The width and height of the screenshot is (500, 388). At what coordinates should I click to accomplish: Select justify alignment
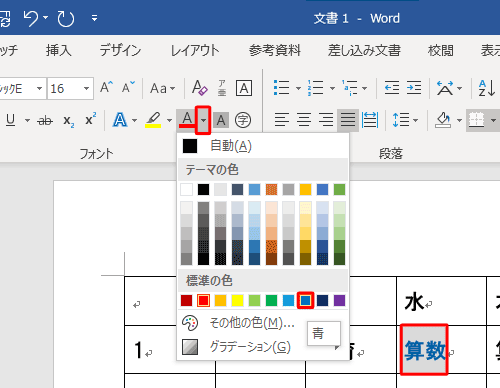348,120
